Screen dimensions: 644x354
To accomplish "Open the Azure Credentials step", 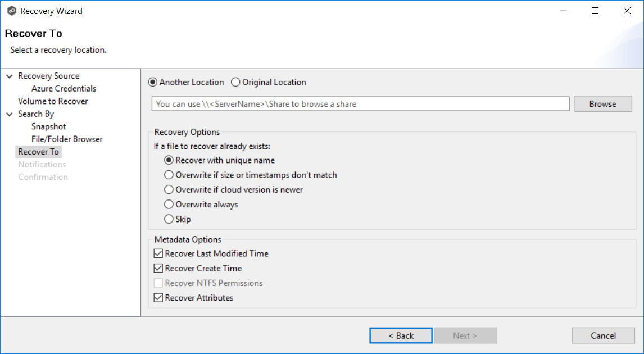I will click(x=64, y=89).
